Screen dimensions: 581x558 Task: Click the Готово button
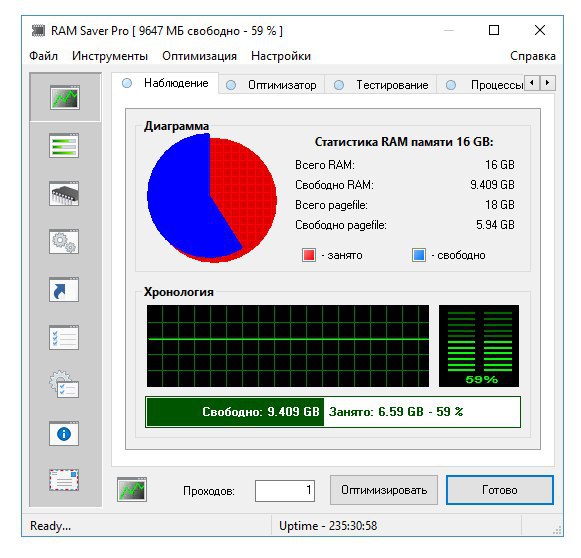click(499, 490)
